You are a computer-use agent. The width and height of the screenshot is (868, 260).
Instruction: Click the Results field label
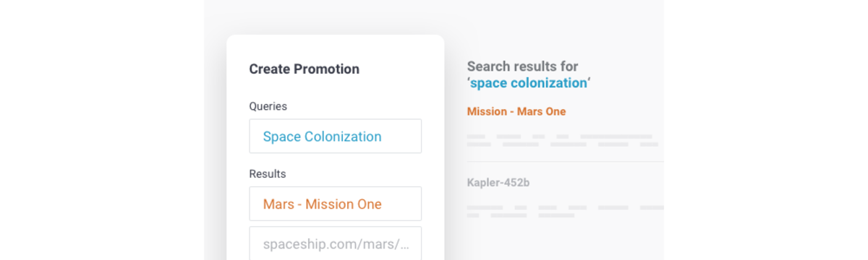(x=267, y=174)
